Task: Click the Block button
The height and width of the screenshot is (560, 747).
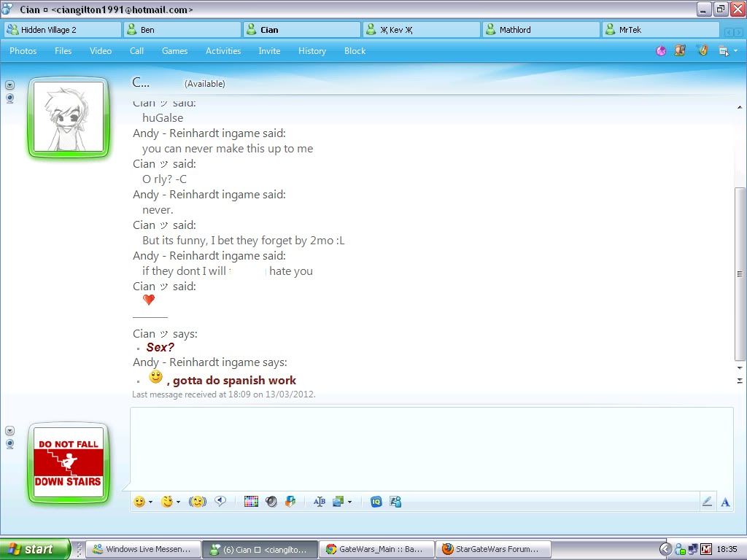Action: (355, 51)
